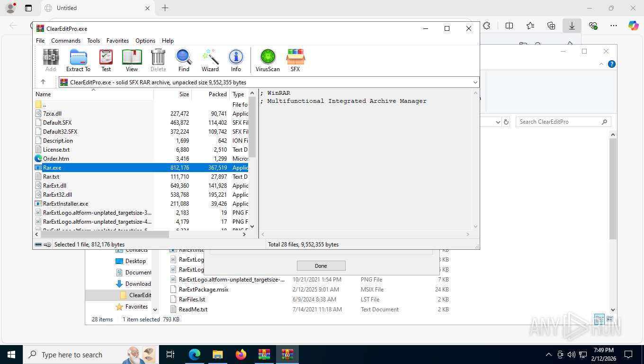Click the Edge icon on taskbar
Screen dimensions: 644x364
point(195,355)
